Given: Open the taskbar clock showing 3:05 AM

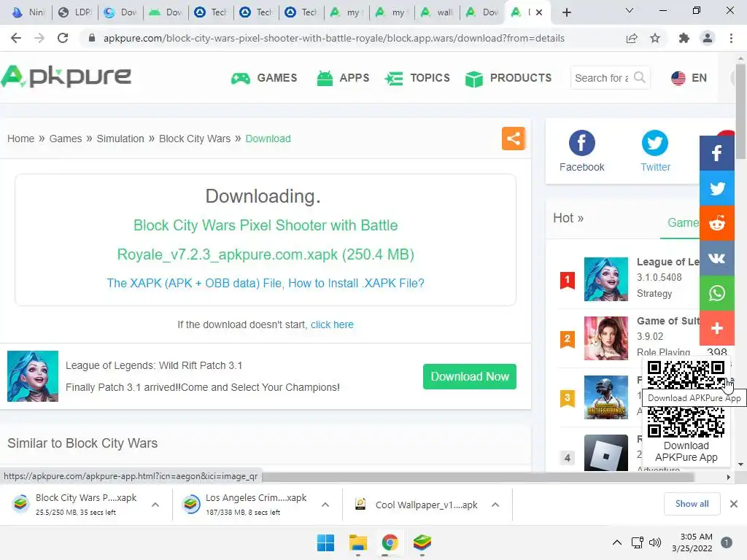Looking at the screenshot, I should click(x=692, y=542).
